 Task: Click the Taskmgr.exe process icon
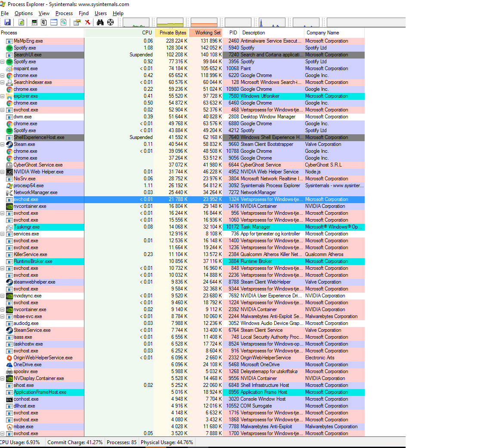pos(9,227)
